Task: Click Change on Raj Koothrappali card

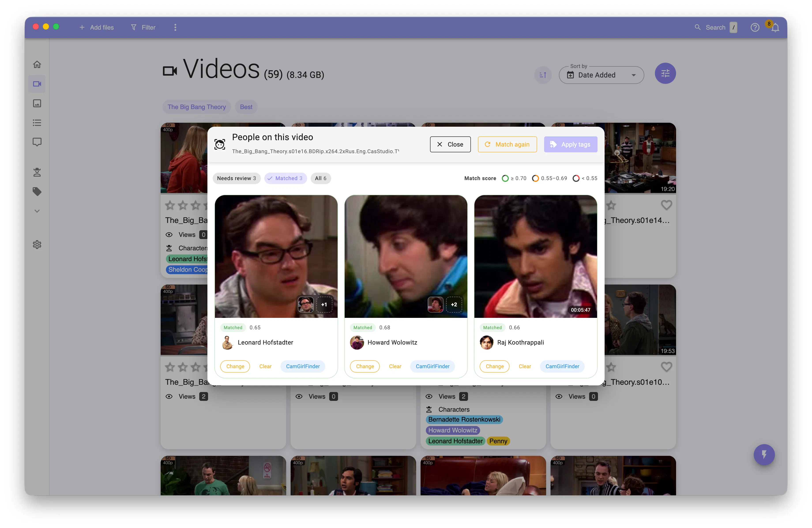Action: (x=494, y=366)
